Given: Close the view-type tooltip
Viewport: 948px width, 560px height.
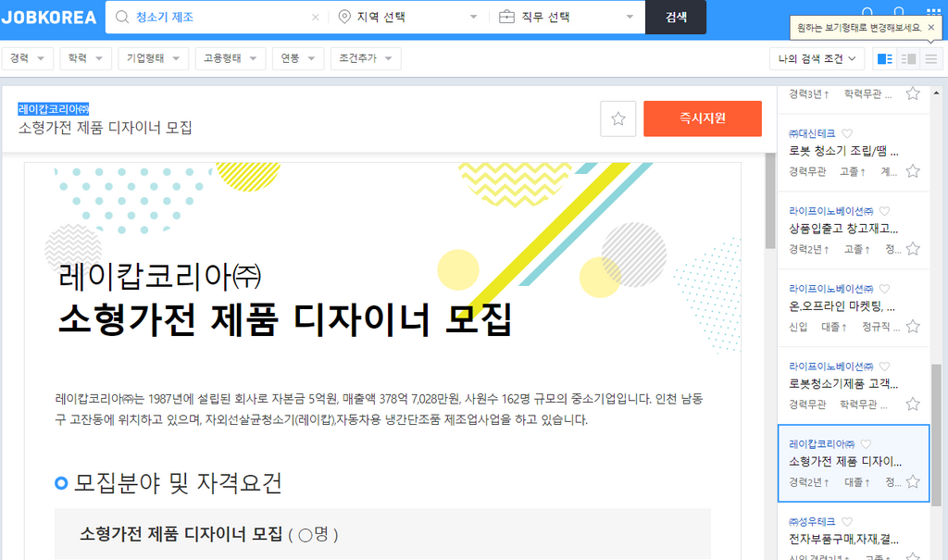Looking at the screenshot, I should 931,27.
